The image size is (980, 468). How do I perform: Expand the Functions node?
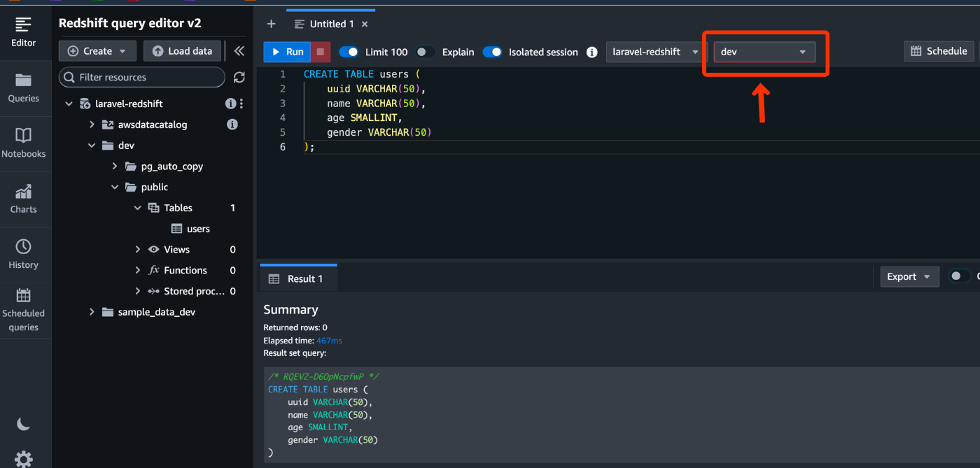(138, 270)
